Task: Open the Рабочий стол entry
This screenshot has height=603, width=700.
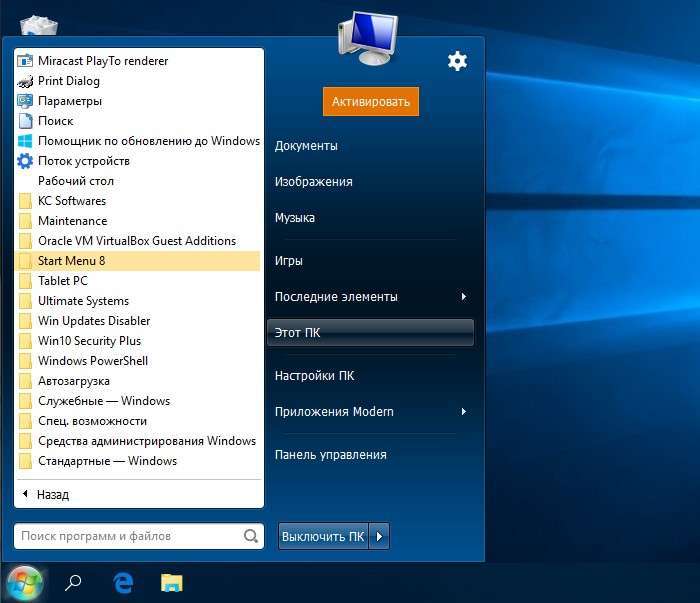Action: tap(138, 181)
